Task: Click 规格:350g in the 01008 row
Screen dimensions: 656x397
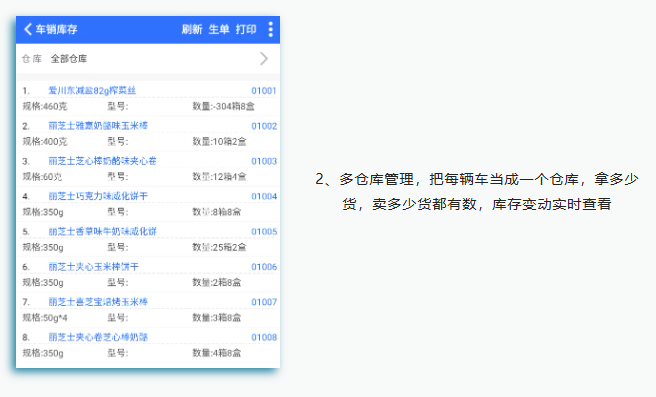Action: click(43, 353)
